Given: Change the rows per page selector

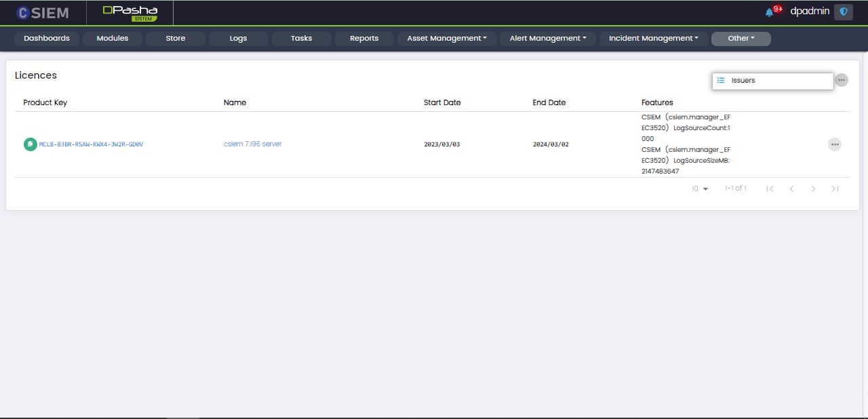Looking at the screenshot, I should [700, 188].
